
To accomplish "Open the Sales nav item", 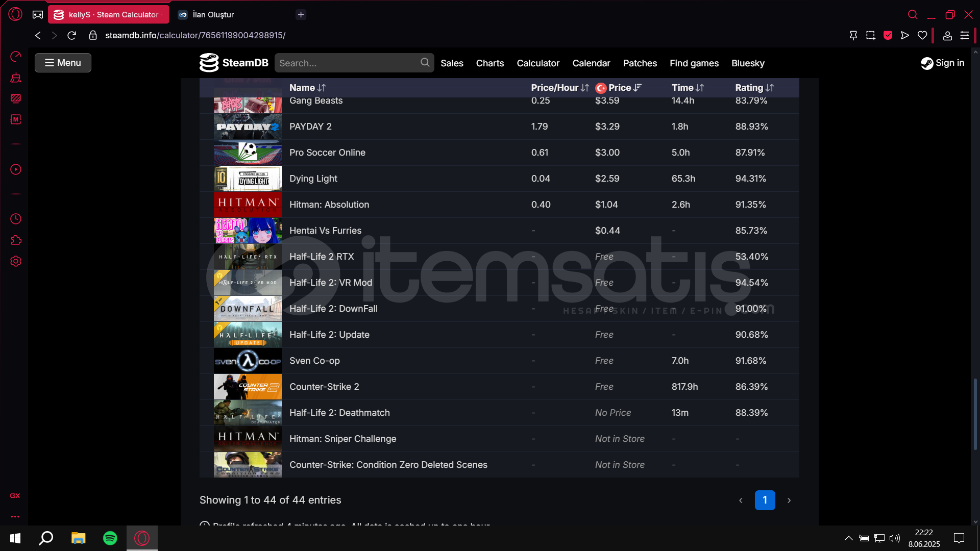I will pos(452,63).
